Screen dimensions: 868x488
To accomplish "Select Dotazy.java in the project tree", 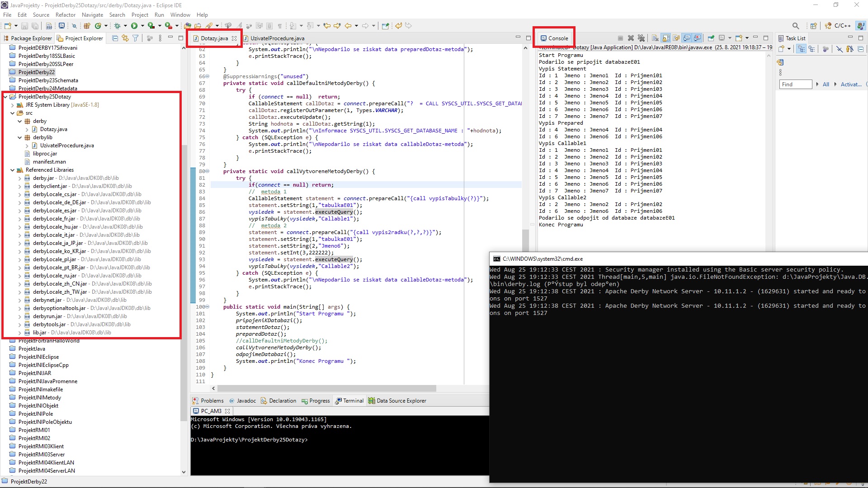I will pyautogui.click(x=53, y=129).
